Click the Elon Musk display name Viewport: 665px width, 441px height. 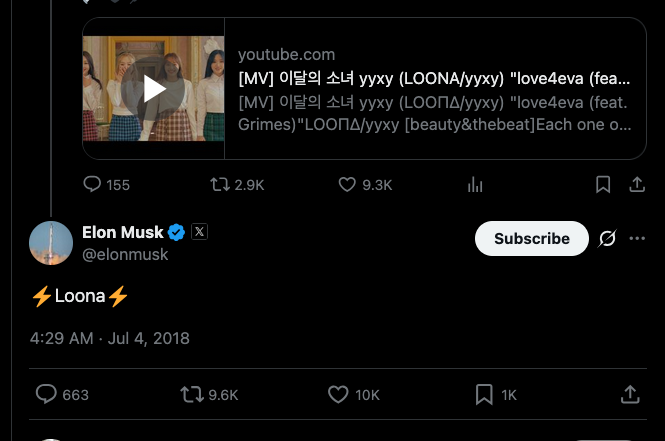point(122,232)
